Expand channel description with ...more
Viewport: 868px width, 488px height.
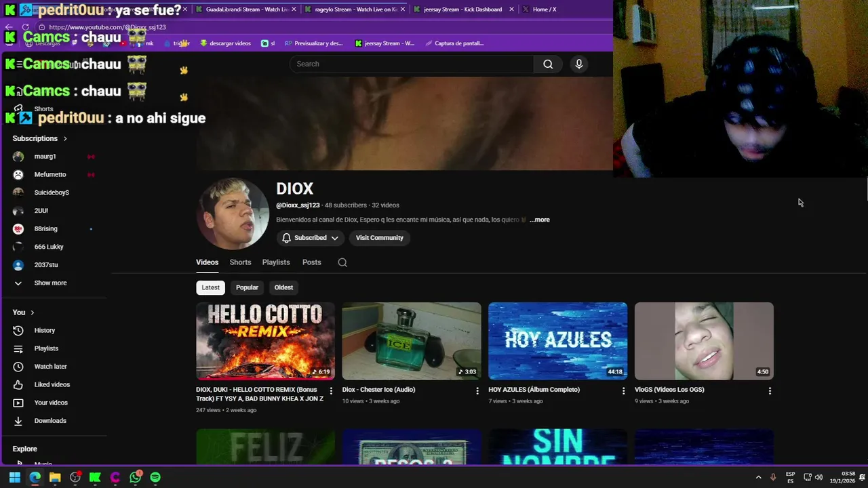click(540, 220)
